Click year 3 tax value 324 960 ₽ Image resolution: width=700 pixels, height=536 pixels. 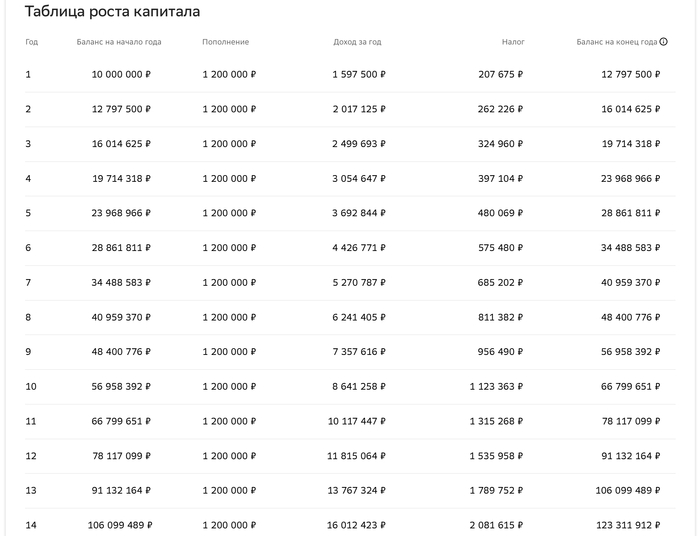pos(501,144)
